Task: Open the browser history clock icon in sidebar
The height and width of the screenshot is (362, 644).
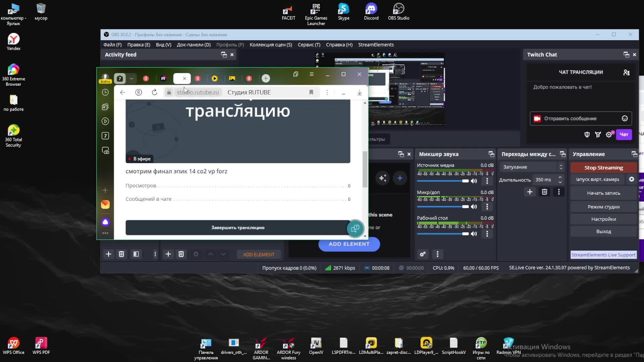Action: coord(105,92)
